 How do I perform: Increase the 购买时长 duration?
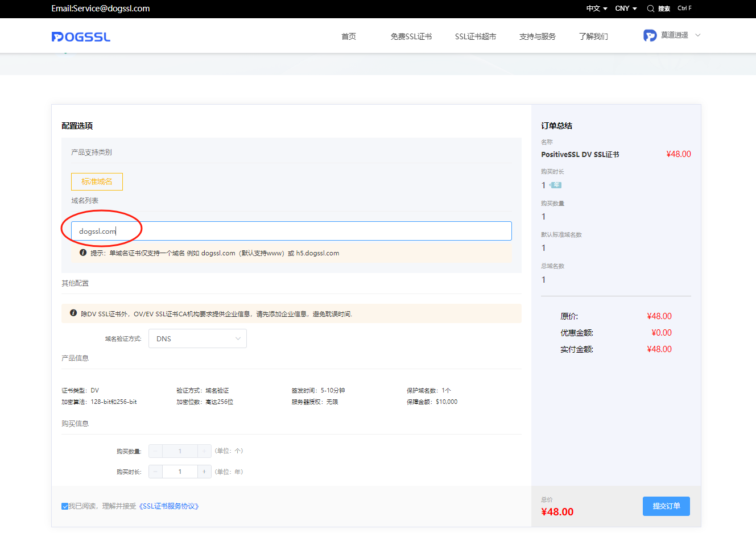pos(204,472)
